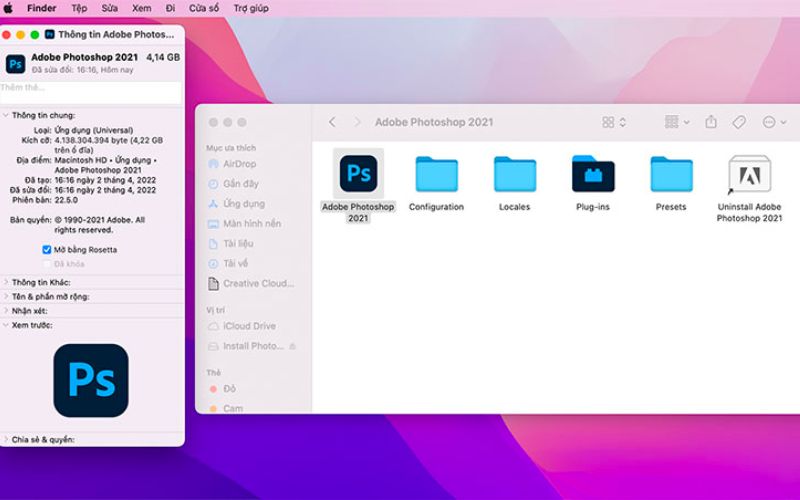The height and width of the screenshot is (500, 800).
Task: Click the Finder window title Adobe Photoshop 2021
Action: [x=434, y=122]
